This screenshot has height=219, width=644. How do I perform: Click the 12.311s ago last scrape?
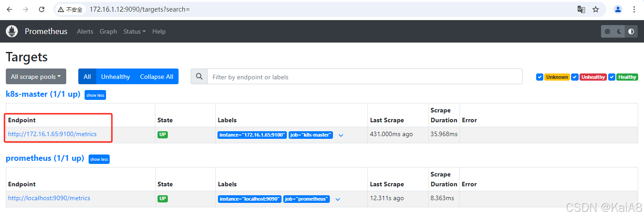pyautogui.click(x=387, y=198)
